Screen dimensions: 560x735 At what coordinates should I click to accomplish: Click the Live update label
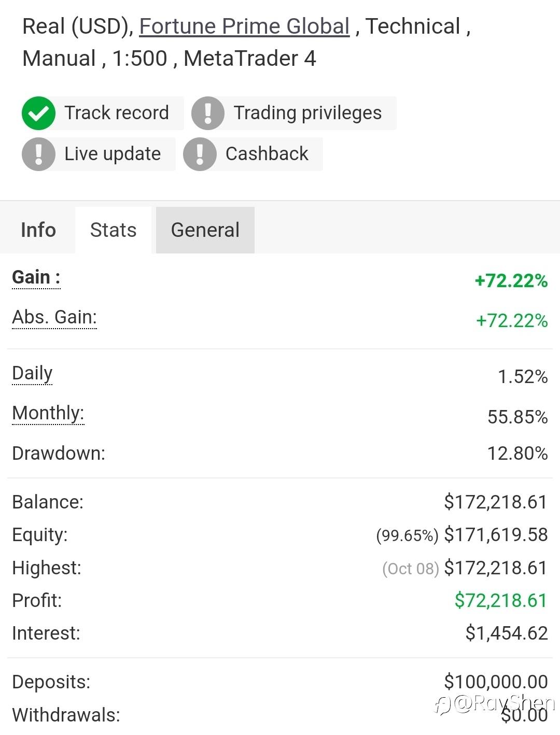113,154
